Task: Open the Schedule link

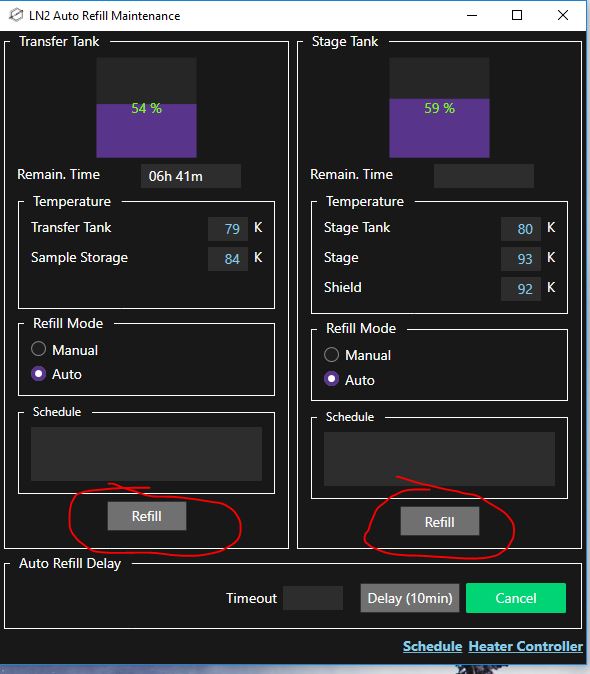Action: tap(432, 646)
